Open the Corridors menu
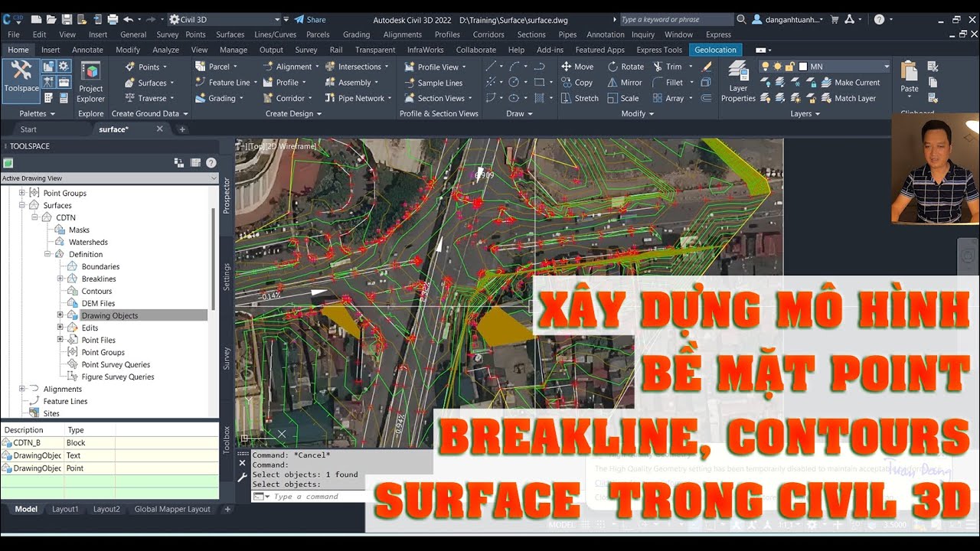This screenshot has width=980, height=551. pyautogui.click(x=488, y=34)
